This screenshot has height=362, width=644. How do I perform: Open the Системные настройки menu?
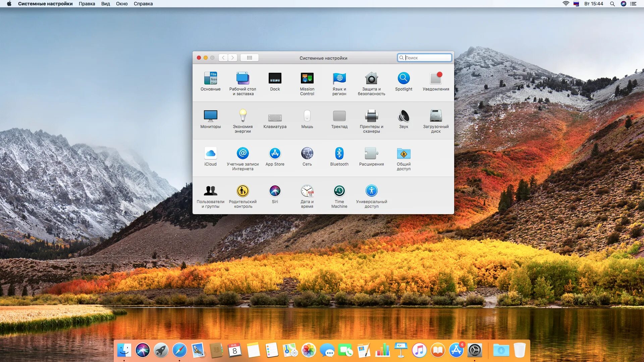point(45,4)
